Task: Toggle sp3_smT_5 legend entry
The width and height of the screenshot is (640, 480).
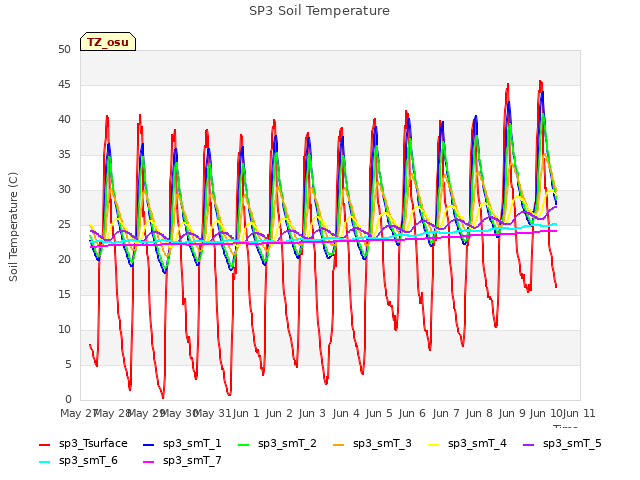Action: (x=562, y=444)
